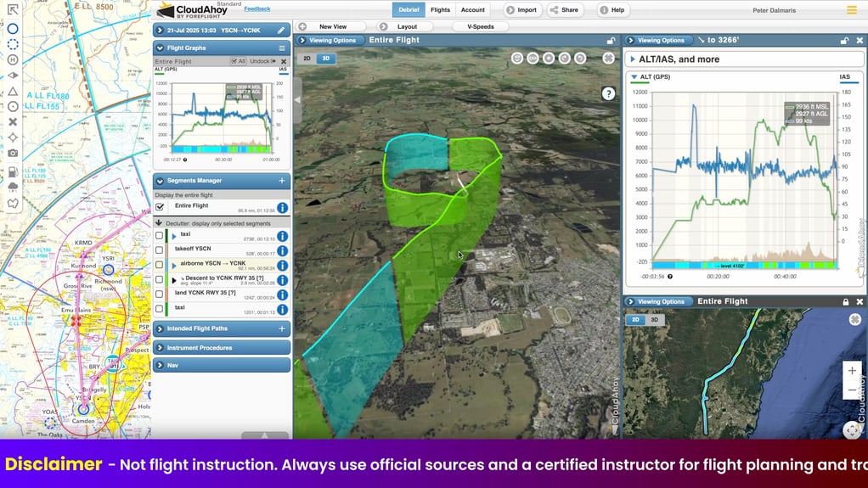Click the info icon for Entire Flight
868x488 pixels.
[x=282, y=208]
